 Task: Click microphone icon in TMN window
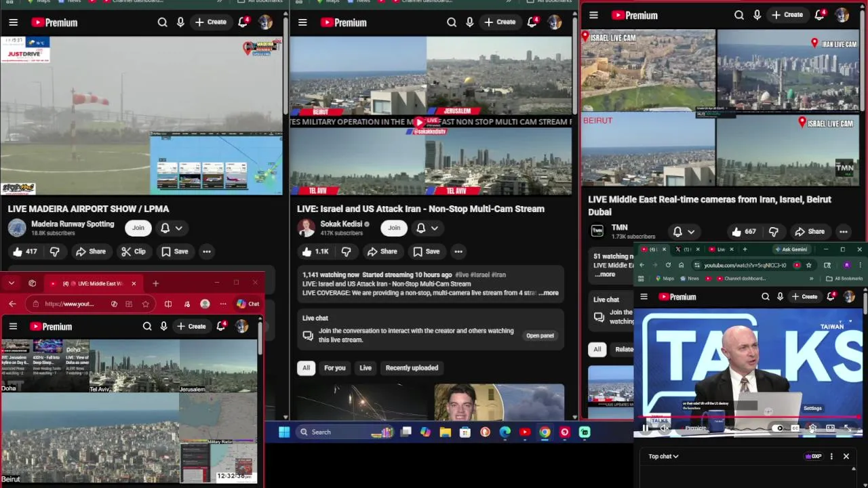757,15
